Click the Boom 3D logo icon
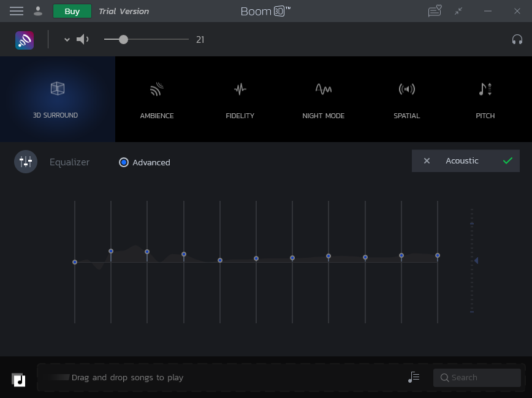The image size is (532, 398). coord(25,39)
